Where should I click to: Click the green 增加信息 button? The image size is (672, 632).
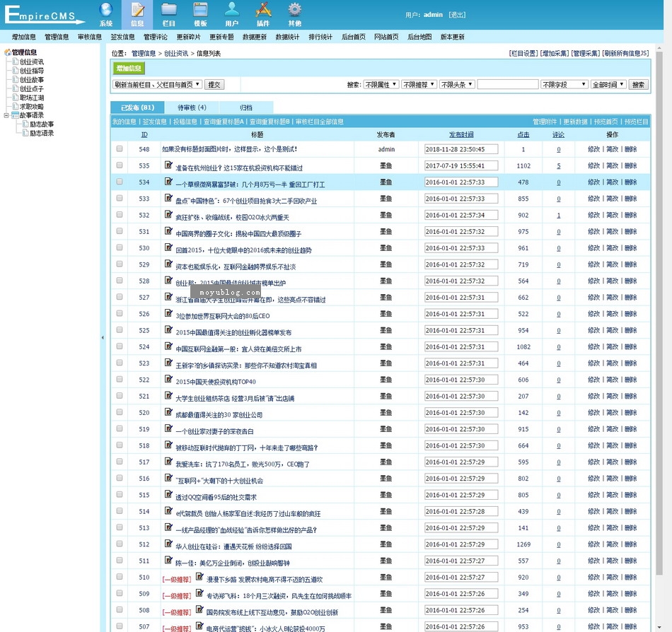coord(129,68)
